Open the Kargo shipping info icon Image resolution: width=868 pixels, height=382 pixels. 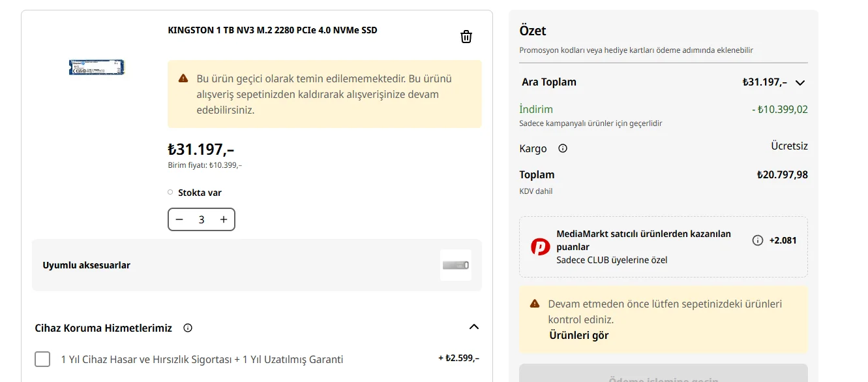coord(563,148)
